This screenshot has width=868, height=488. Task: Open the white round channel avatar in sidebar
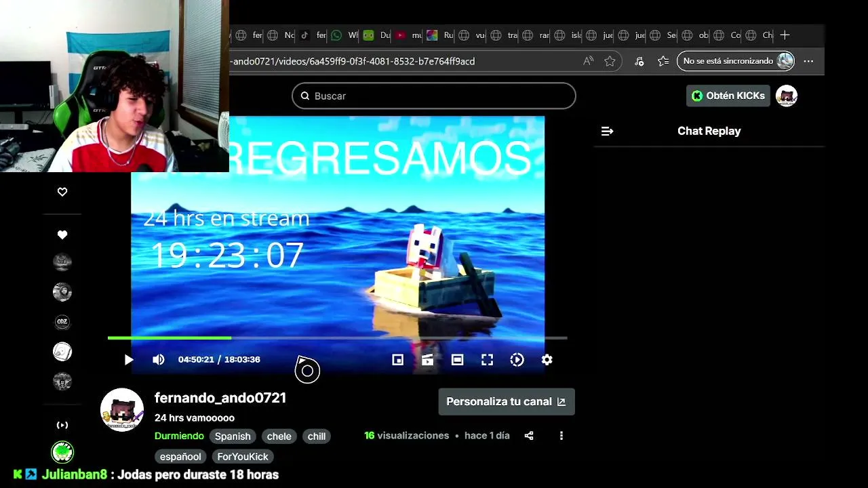[x=62, y=352]
